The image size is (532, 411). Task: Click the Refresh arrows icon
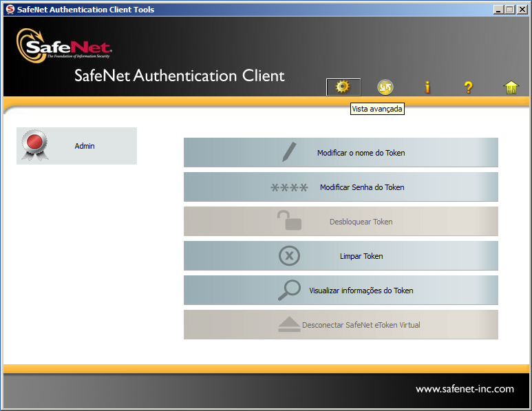coord(385,87)
